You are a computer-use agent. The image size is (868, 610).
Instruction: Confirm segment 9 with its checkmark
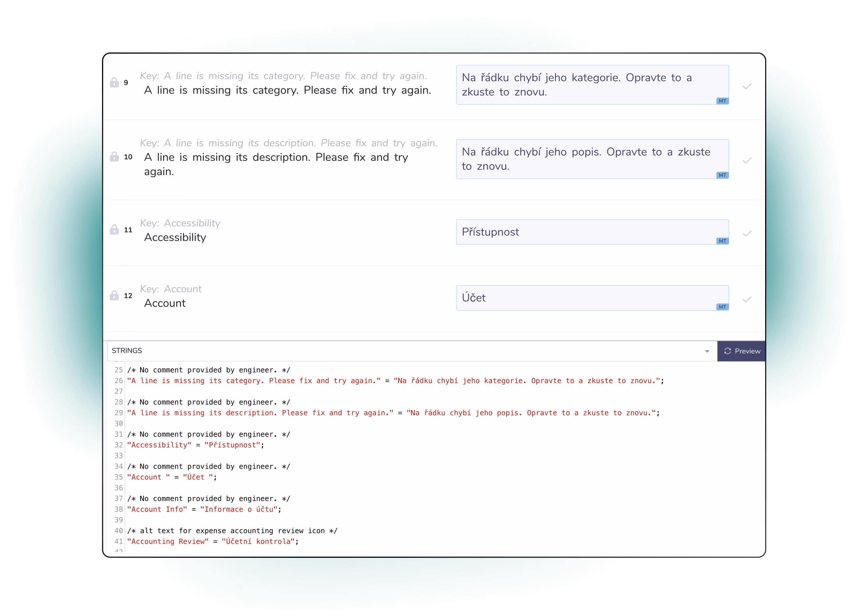click(747, 87)
